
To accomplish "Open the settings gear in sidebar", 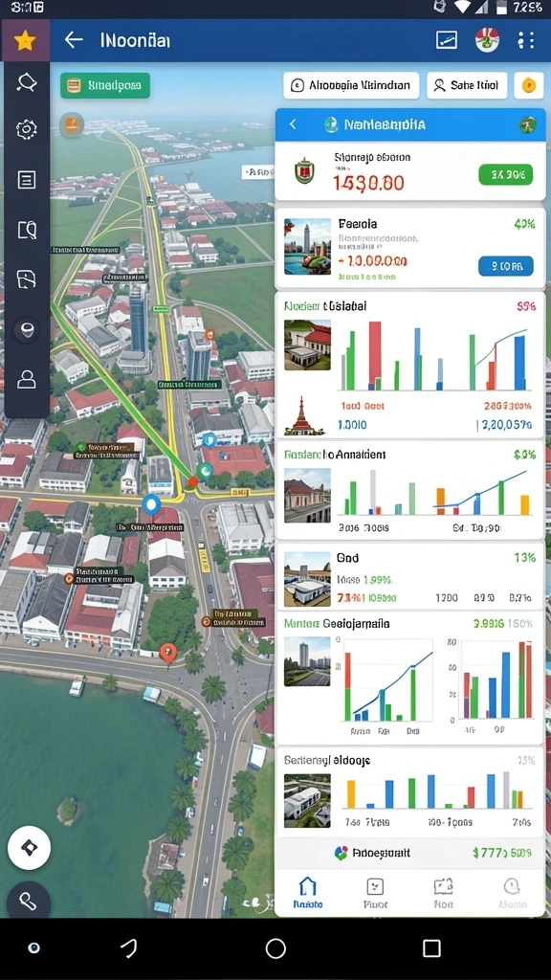I will tap(26, 129).
